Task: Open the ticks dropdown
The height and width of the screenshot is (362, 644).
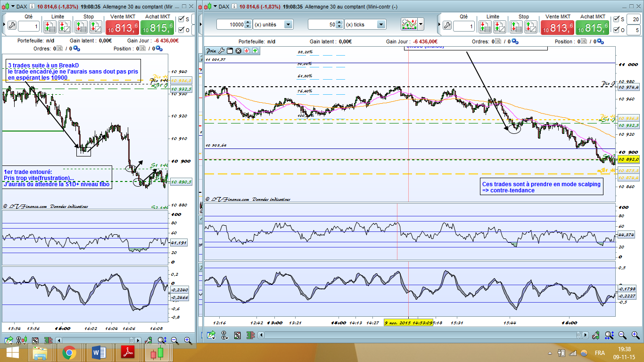Action: [x=381, y=25]
